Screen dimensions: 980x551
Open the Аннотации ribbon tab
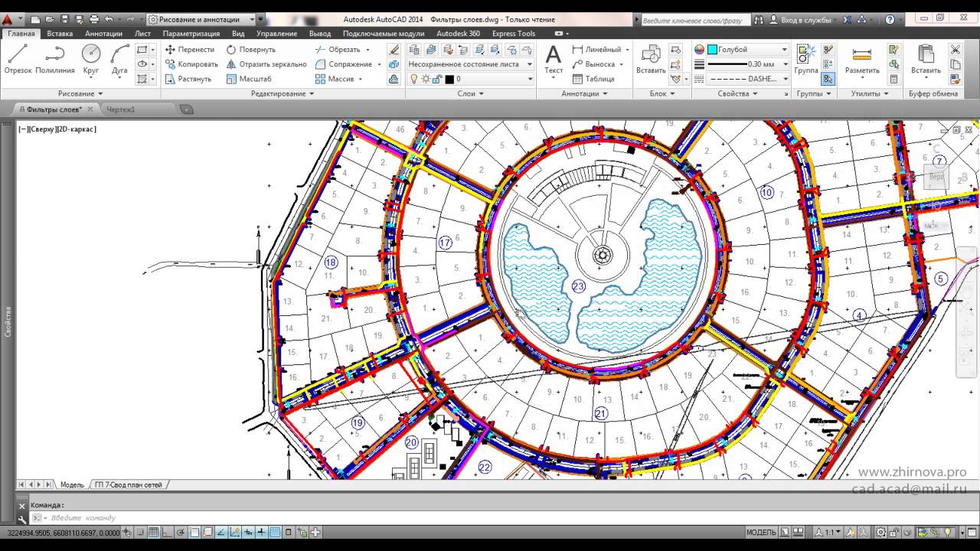tap(103, 34)
